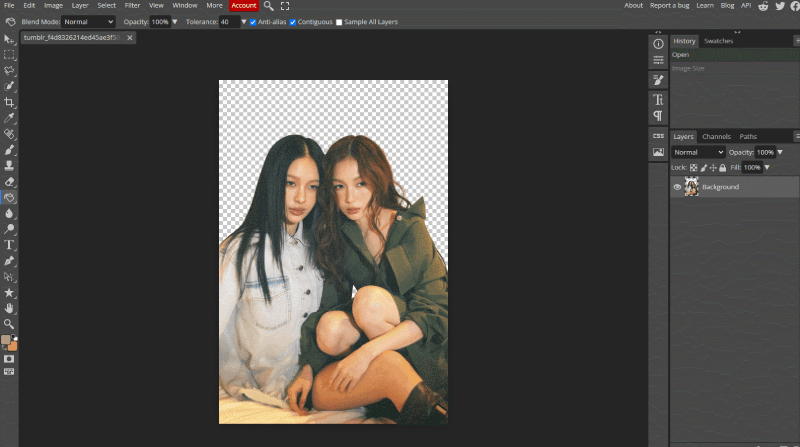Select the Rectangle Select tool
800x447 pixels.
pyautogui.click(x=9, y=55)
